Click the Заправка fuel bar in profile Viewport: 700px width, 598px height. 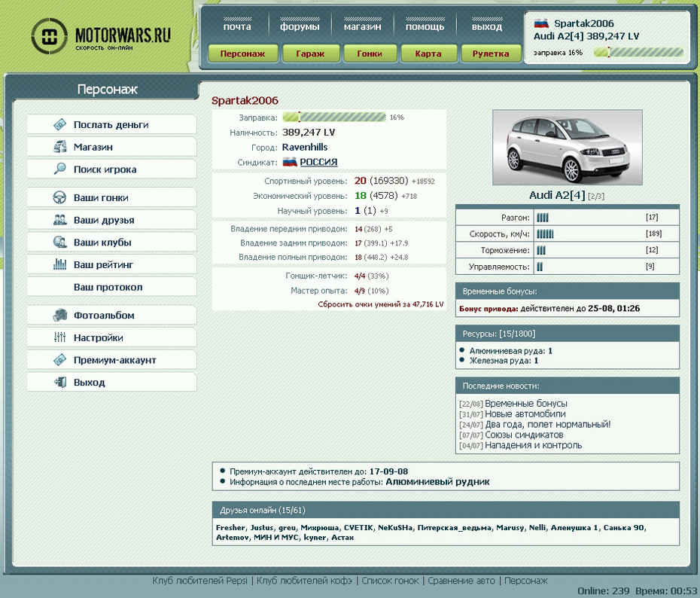pos(334,117)
